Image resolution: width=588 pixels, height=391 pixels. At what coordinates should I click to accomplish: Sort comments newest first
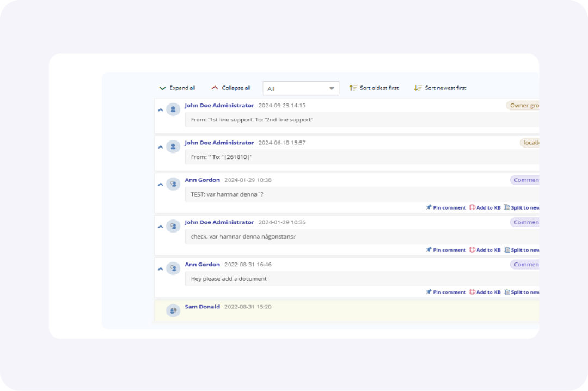[x=440, y=88]
